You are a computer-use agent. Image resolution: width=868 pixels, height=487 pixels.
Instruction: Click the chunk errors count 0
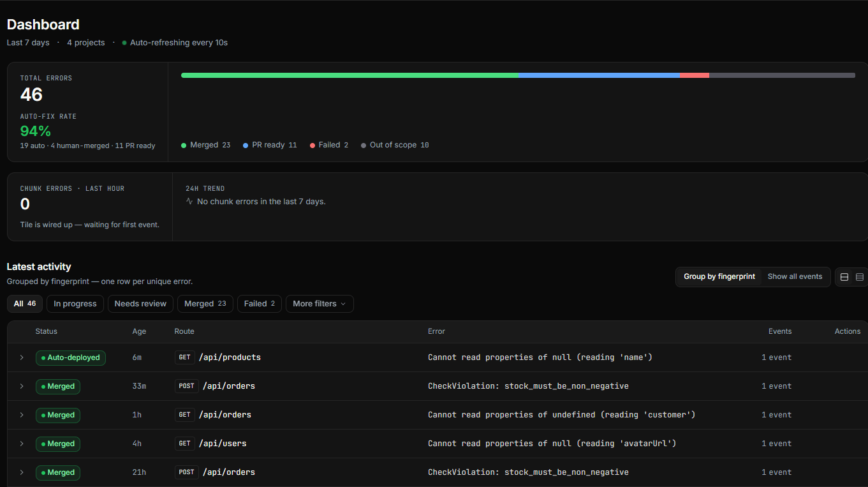(x=25, y=204)
